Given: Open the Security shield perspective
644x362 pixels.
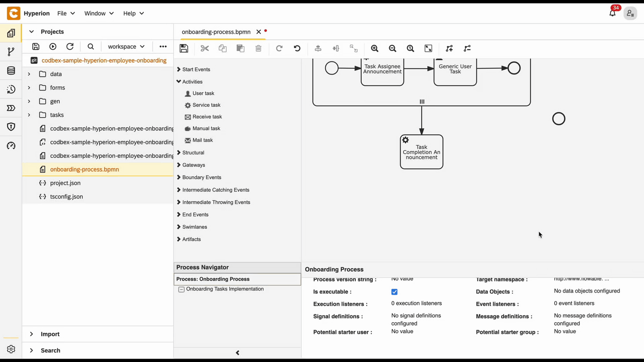Looking at the screenshot, I should [11, 127].
